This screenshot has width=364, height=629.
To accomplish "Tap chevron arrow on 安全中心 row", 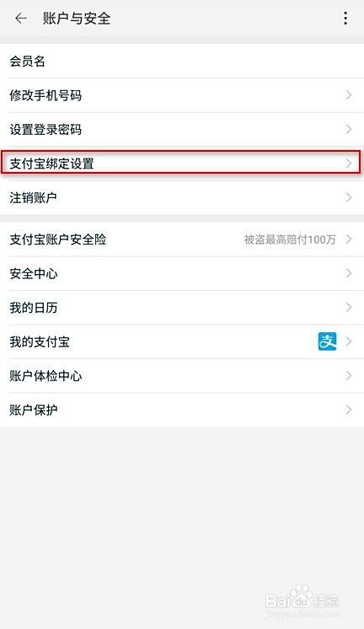I will (348, 273).
